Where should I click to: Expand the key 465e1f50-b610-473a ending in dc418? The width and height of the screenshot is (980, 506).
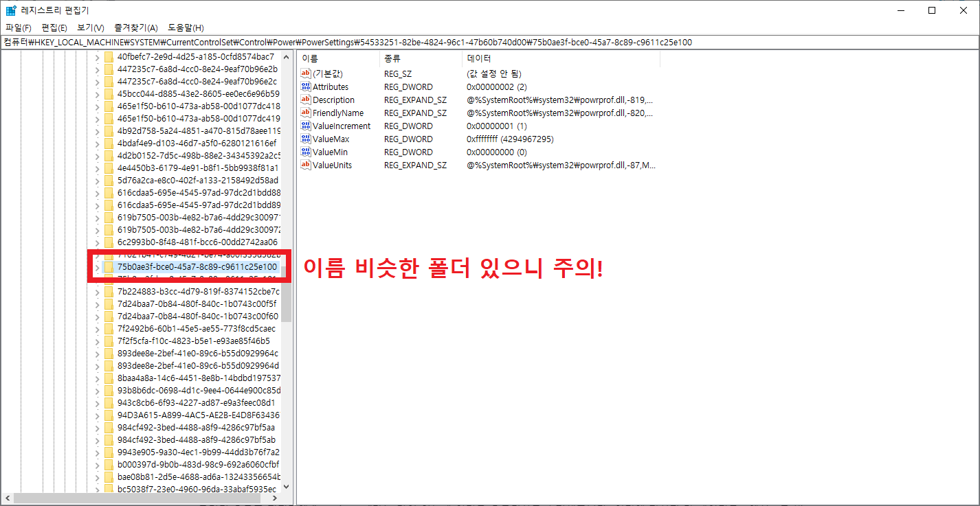point(97,106)
